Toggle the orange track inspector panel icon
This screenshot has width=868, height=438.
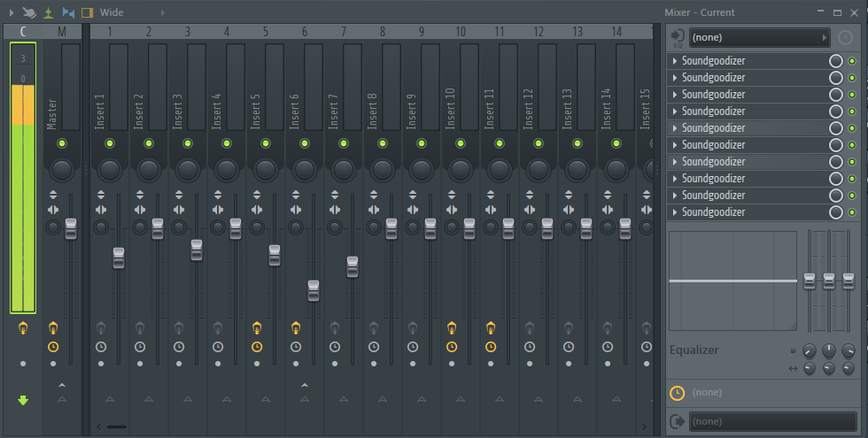87,12
